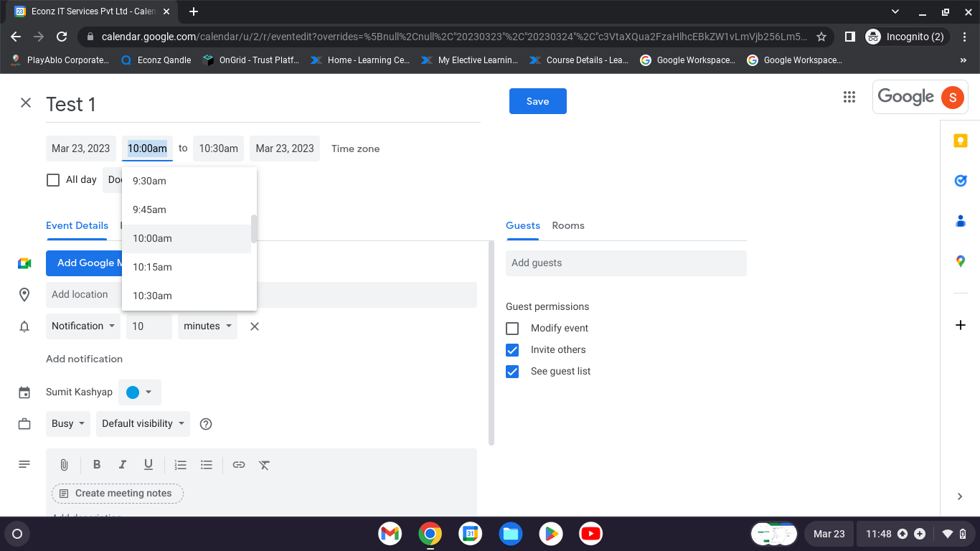Open the Google account avatar S

coord(952,98)
